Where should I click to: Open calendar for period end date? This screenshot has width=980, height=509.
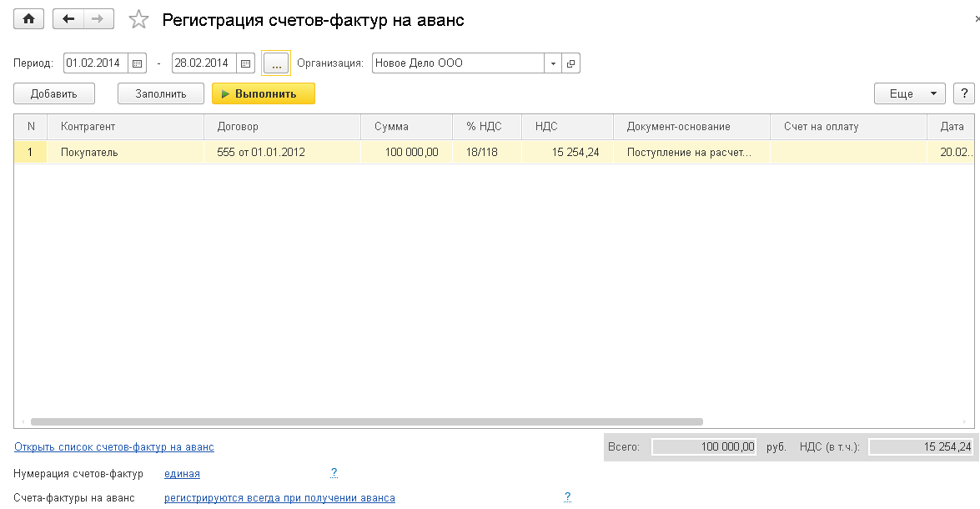[245, 63]
